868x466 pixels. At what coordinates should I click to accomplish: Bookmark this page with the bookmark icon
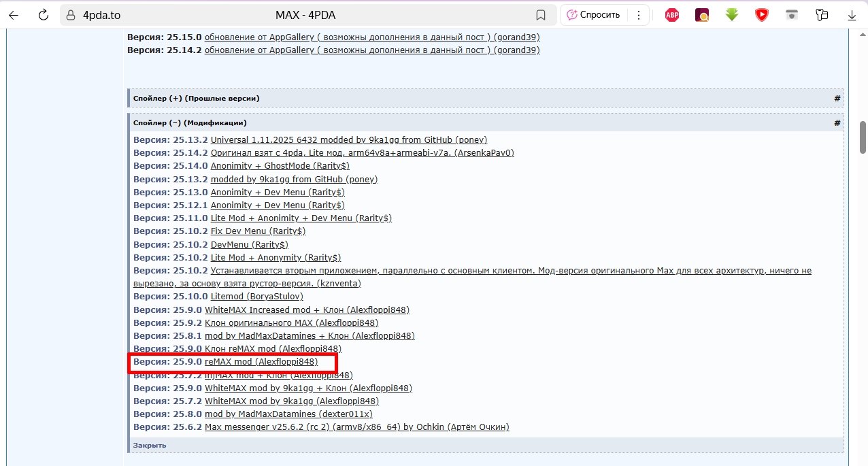click(x=541, y=15)
